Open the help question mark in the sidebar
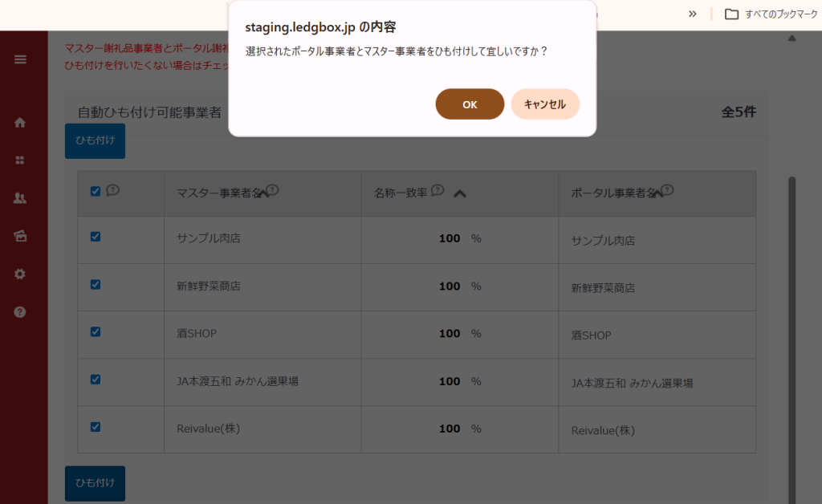The height and width of the screenshot is (504, 822). [x=20, y=311]
